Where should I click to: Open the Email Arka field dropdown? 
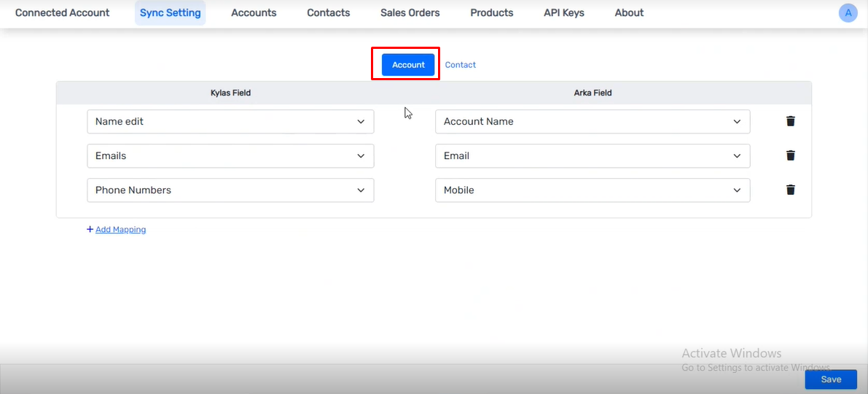[593, 155]
